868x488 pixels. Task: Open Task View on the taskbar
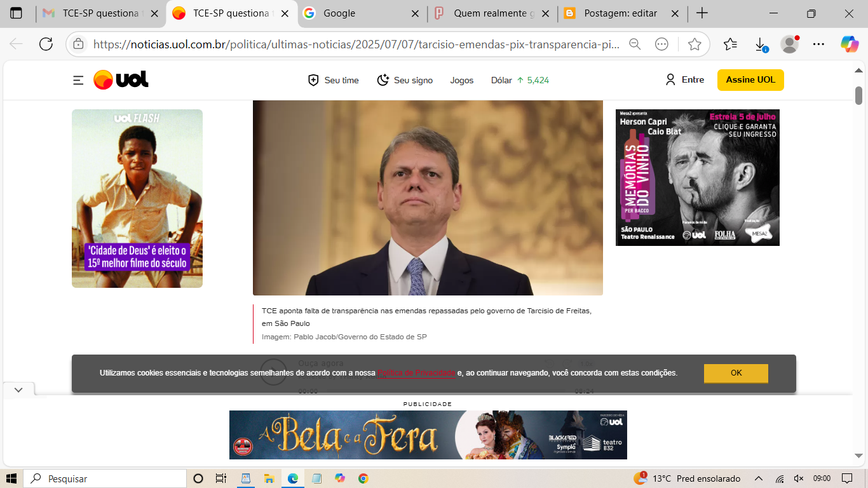point(220,478)
